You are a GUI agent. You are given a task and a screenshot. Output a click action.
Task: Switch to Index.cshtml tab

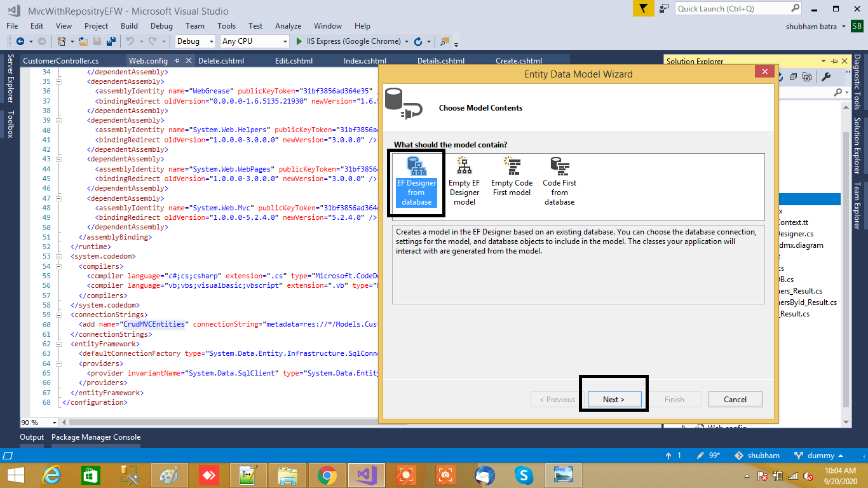click(x=365, y=61)
